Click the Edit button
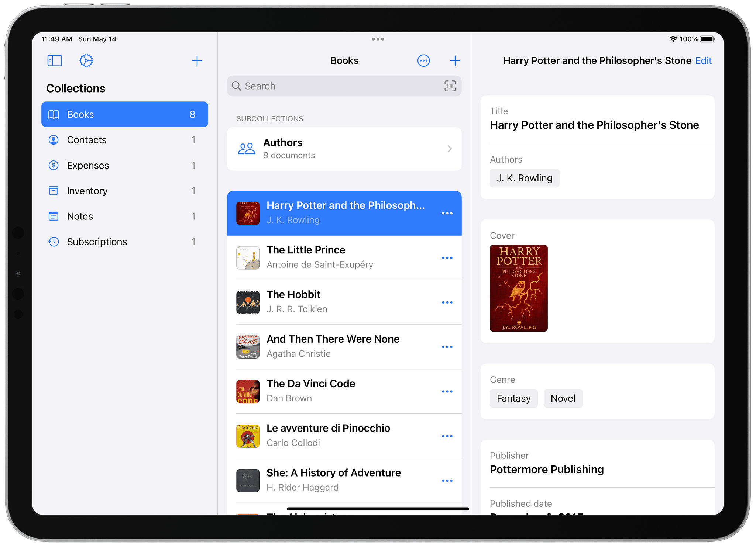 [703, 60]
